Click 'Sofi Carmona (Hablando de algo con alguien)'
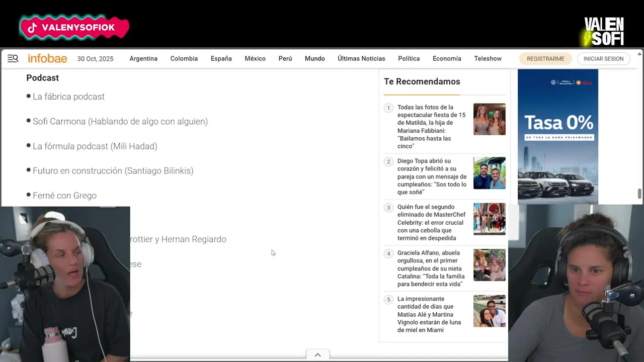Image resolution: width=644 pixels, height=362 pixels. [120, 121]
